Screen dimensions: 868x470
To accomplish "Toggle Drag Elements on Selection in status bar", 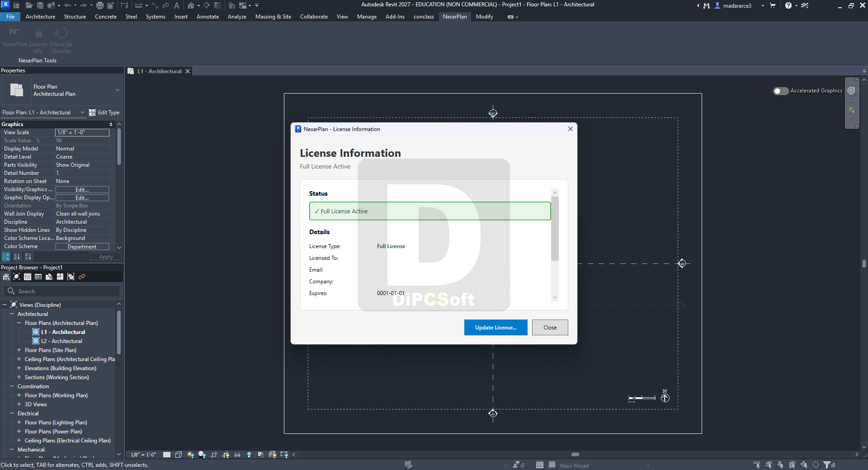I will coord(804,465).
